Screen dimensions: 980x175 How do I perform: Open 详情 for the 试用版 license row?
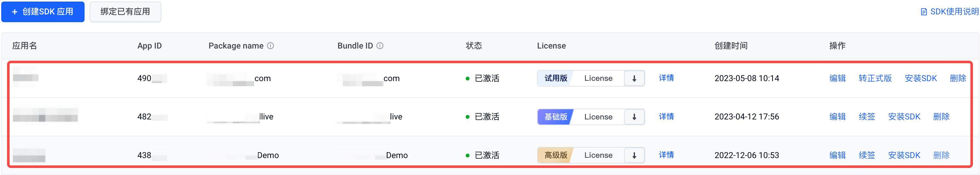tap(666, 78)
